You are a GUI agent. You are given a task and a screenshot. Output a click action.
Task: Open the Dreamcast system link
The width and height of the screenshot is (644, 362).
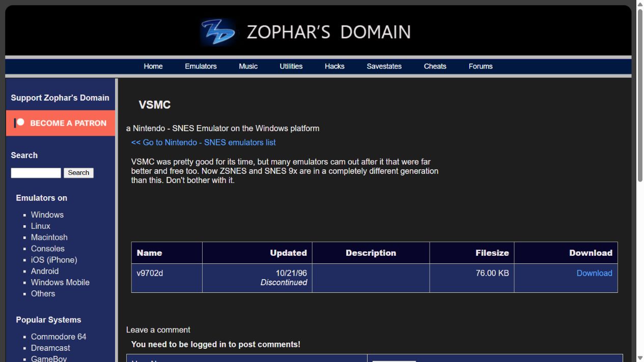pyautogui.click(x=50, y=348)
